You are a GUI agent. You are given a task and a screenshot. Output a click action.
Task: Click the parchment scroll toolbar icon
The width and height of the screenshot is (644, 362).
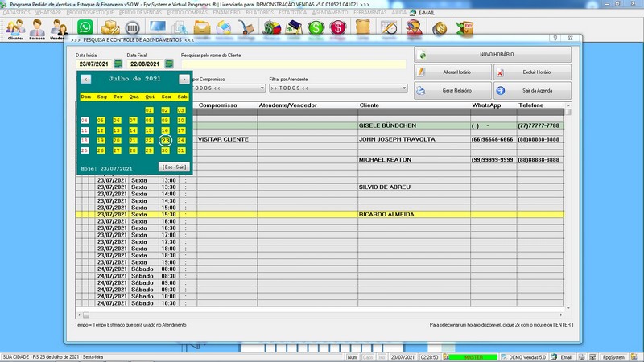(363, 27)
